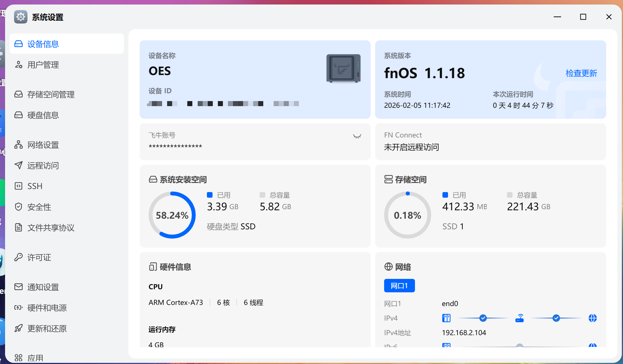This screenshot has width=623, height=364.
Task: Click the 硬盘信息 disk info icon
Action: click(x=19, y=115)
